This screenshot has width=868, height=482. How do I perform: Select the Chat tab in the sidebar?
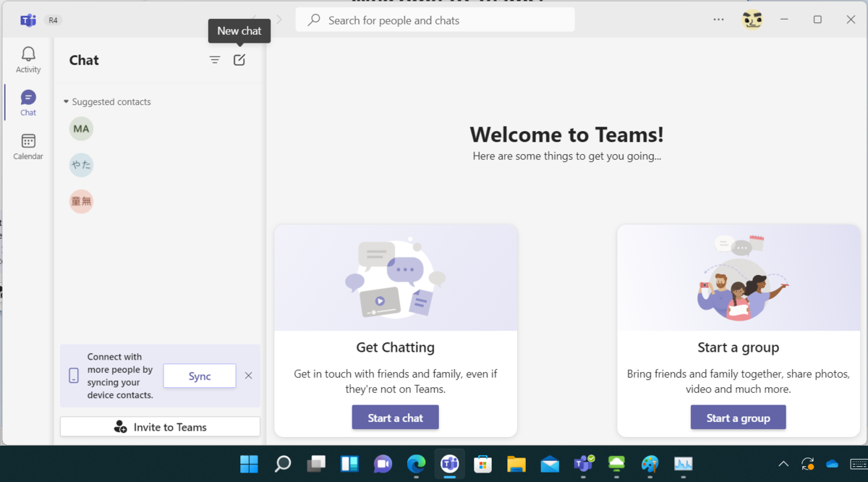click(x=28, y=103)
